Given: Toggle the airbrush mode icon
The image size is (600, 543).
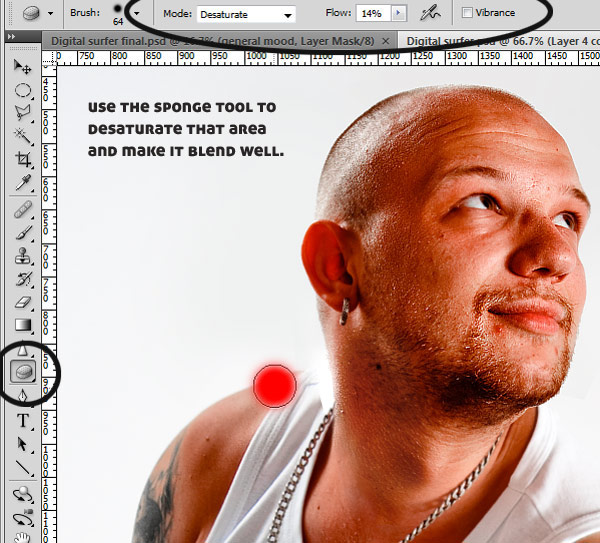Looking at the screenshot, I should (x=430, y=13).
